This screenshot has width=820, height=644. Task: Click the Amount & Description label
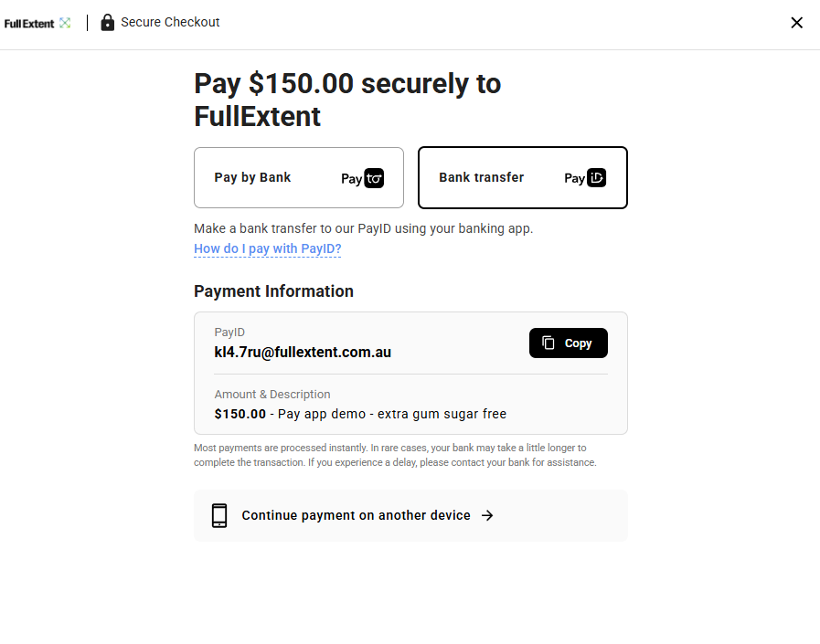coord(272,394)
